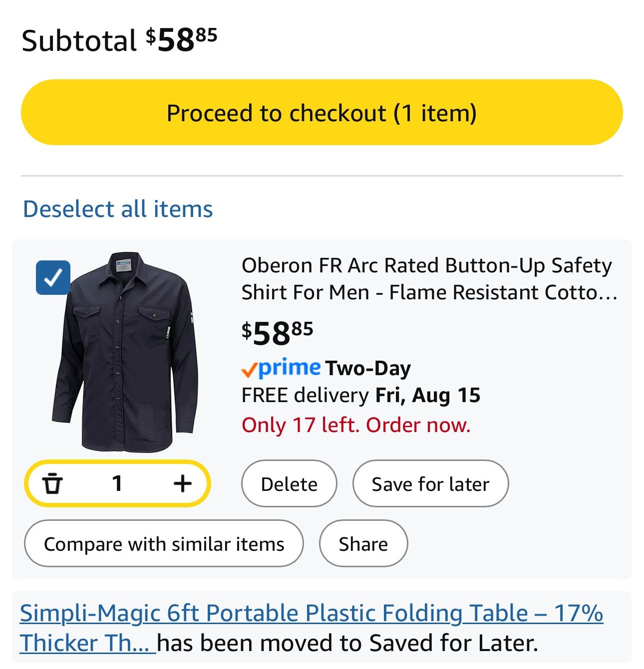
Task: Increase quantity with the plus icon
Action: click(x=183, y=483)
